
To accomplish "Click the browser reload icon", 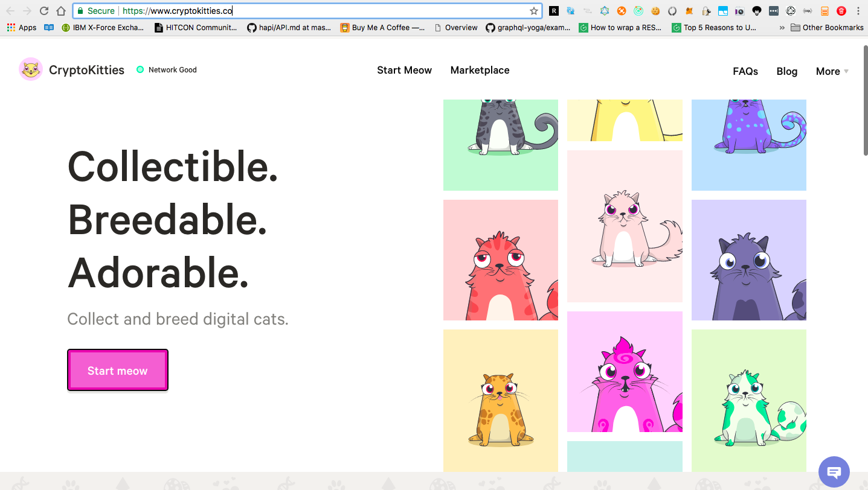I will click(44, 11).
